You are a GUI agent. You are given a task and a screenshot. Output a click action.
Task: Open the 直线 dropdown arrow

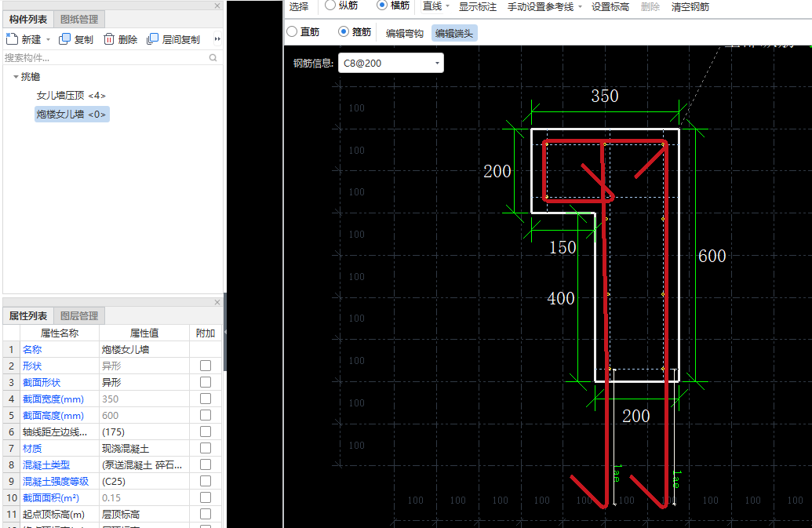pyautogui.click(x=447, y=6)
